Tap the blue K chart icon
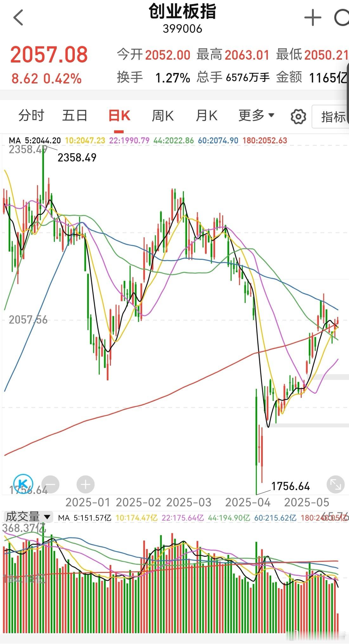Screen dimensions: 349x644 (x=23, y=484)
